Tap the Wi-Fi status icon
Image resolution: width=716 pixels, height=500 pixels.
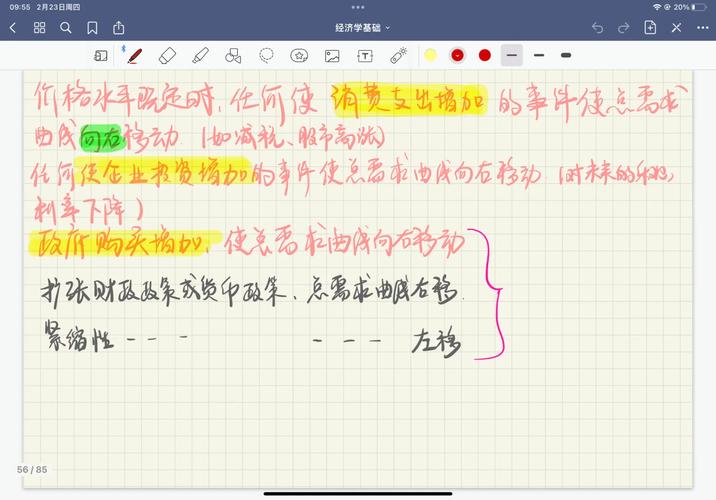[x=657, y=7]
